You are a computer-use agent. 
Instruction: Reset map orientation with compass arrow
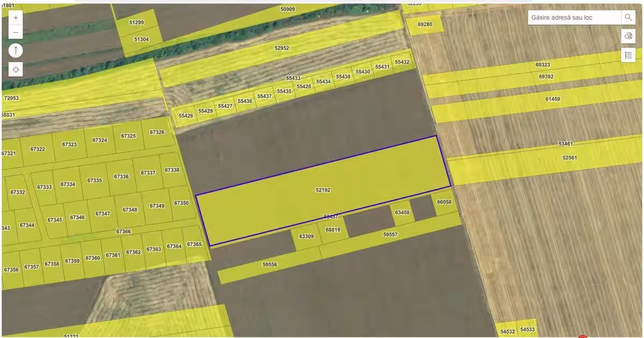pos(16,50)
